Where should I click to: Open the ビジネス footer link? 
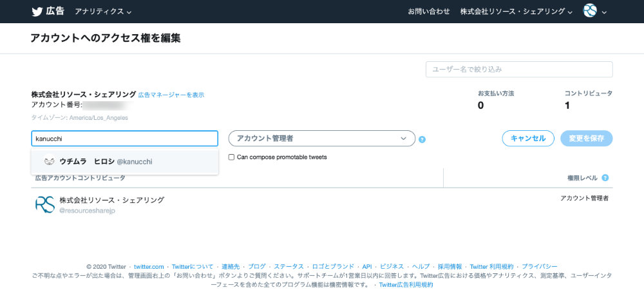pos(392,266)
